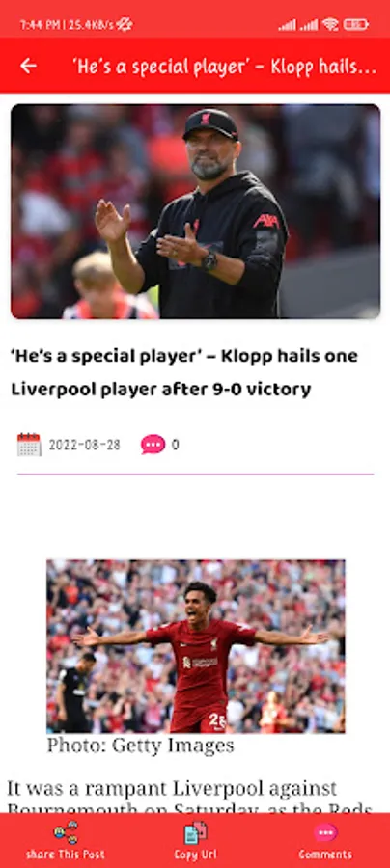Open the Comments label at bottom
This screenshot has width=390, height=868.
click(325, 854)
